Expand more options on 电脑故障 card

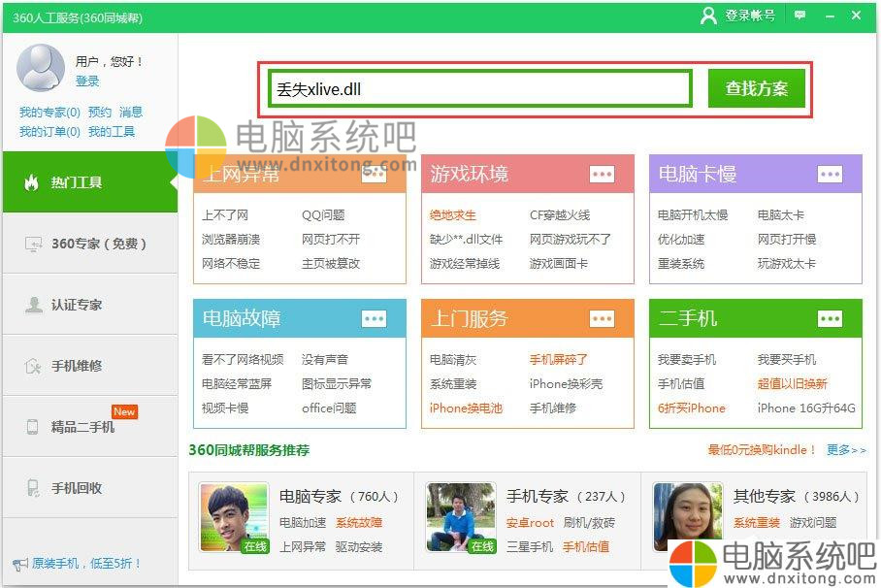click(375, 318)
